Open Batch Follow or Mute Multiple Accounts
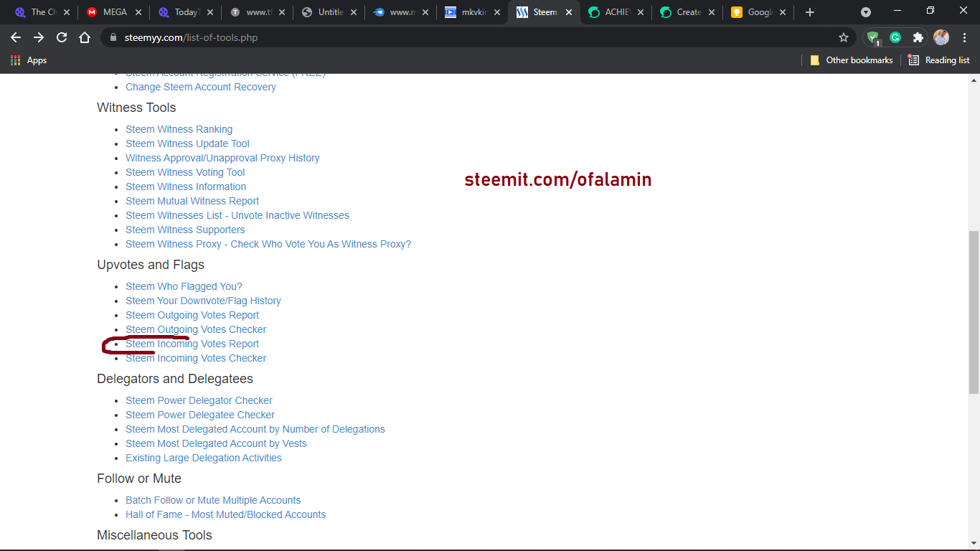Viewport: 980px width, 551px height. pyautogui.click(x=213, y=500)
